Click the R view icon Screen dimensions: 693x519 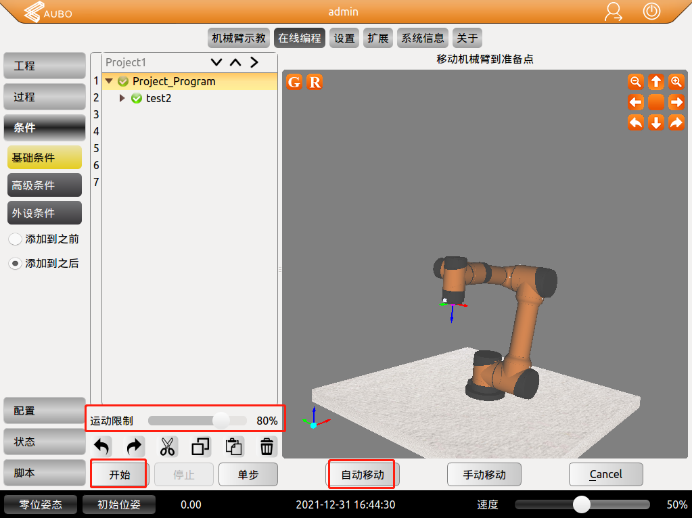(315, 82)
